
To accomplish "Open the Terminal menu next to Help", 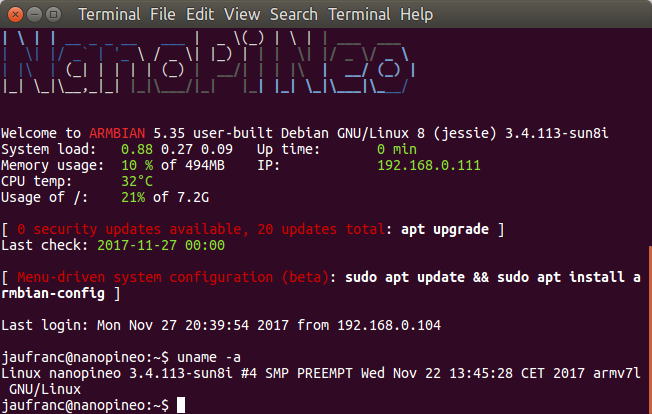I will (x=359, y=15).
